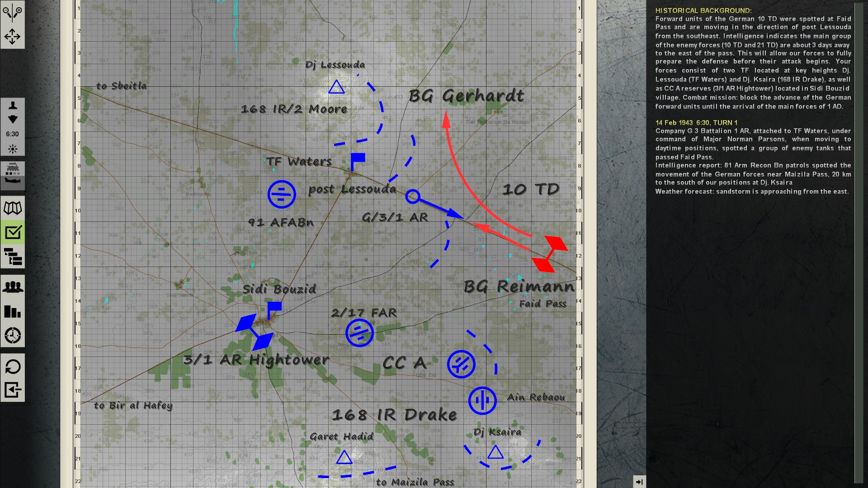Toggle the aircraft air support icon
The image size is (868, 488).
click(x=12, y=182)
